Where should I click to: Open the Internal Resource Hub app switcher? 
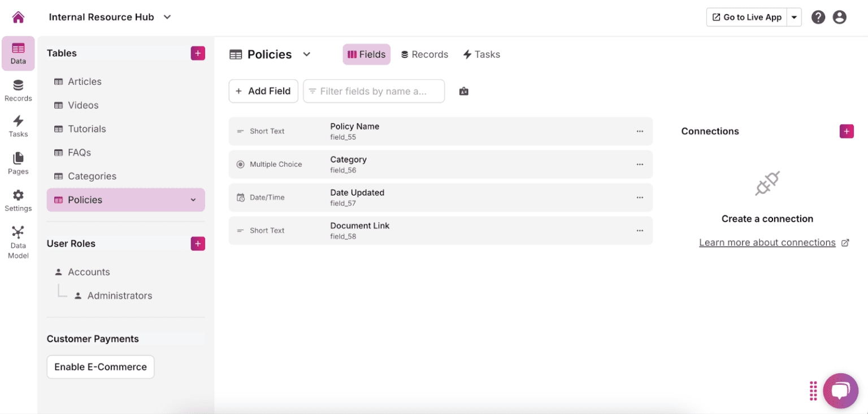[167, 17]
